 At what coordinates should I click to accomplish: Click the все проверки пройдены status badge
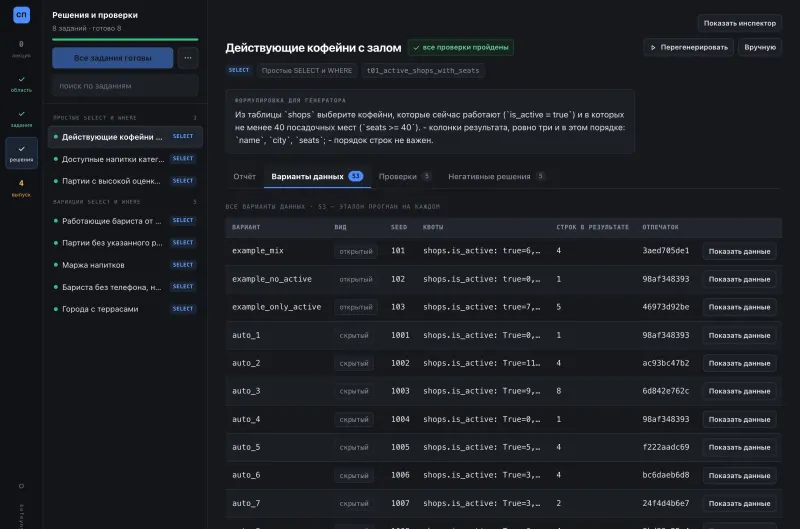pyautogui.click(x=460, y=47)
